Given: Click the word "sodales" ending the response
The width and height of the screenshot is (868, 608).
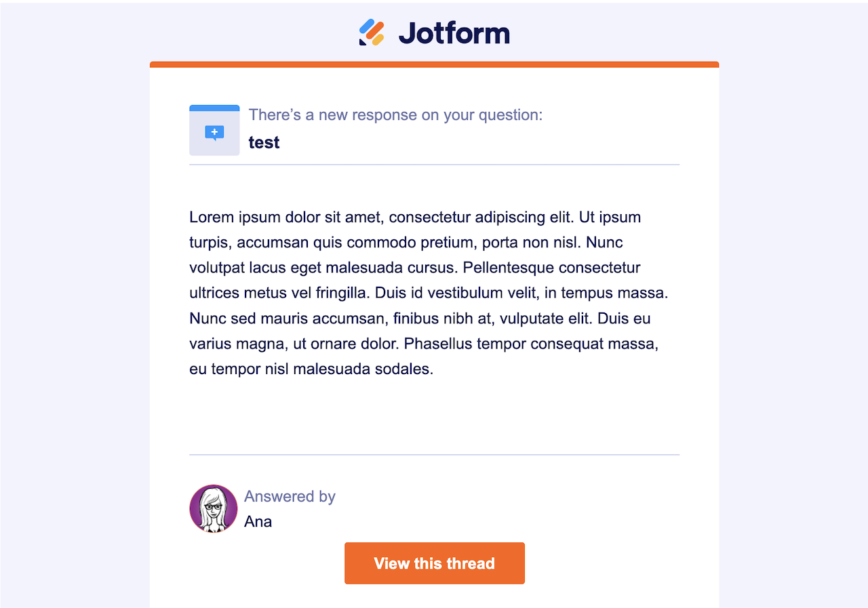Looking at the screenshot, I should 406,369.
